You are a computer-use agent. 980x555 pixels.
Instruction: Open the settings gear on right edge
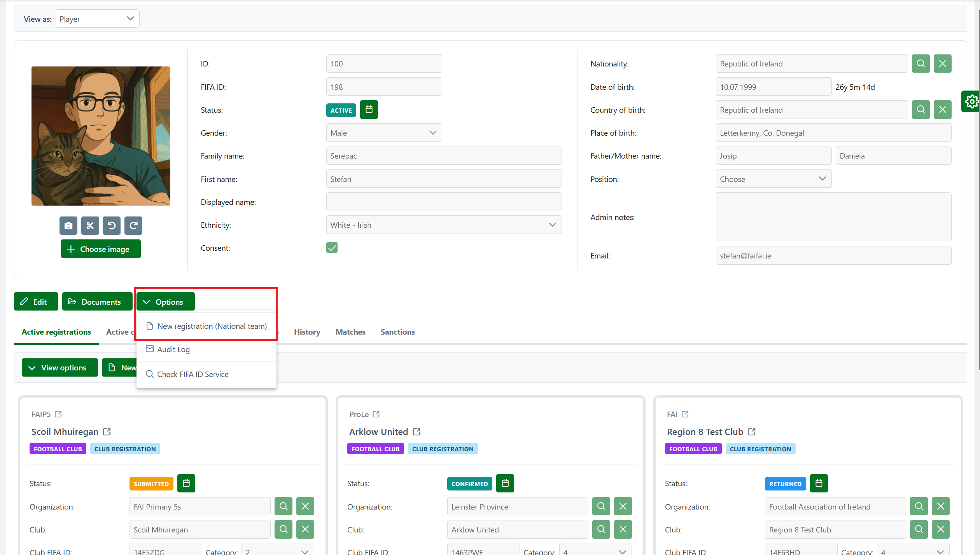click(x=971, y=102)
